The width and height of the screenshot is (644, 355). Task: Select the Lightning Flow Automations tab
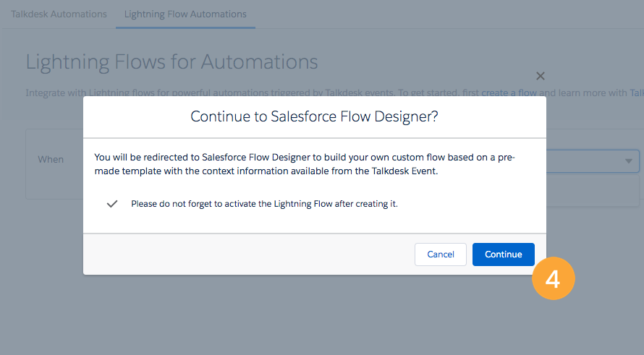tap(185, 14)
